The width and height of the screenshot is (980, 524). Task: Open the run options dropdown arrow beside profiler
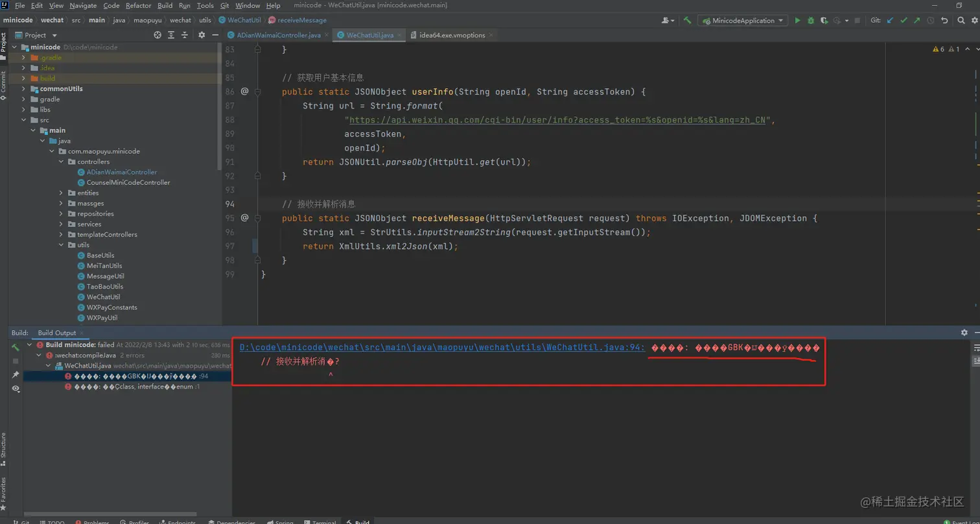(x=846, y=21)
